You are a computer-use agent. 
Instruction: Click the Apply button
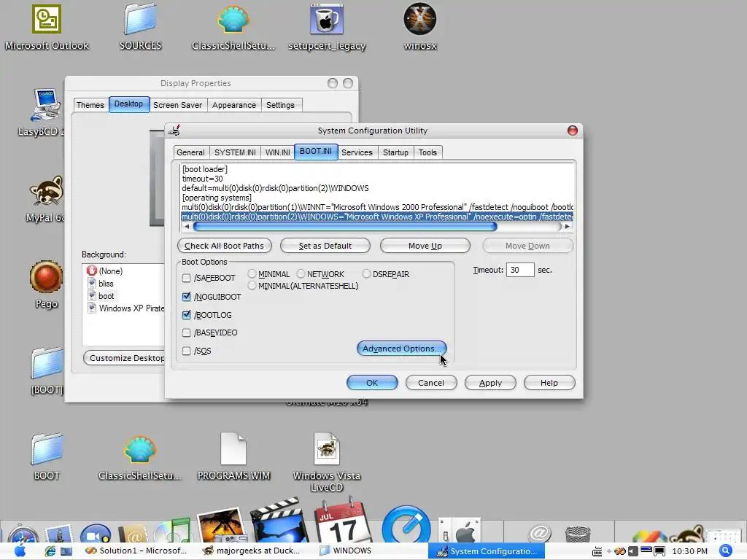490,383
